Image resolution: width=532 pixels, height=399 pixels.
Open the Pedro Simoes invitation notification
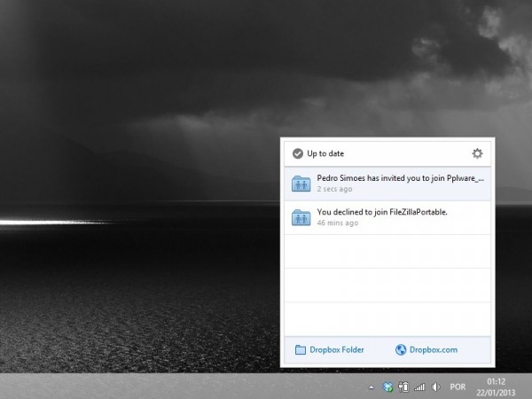click(387, 184)
